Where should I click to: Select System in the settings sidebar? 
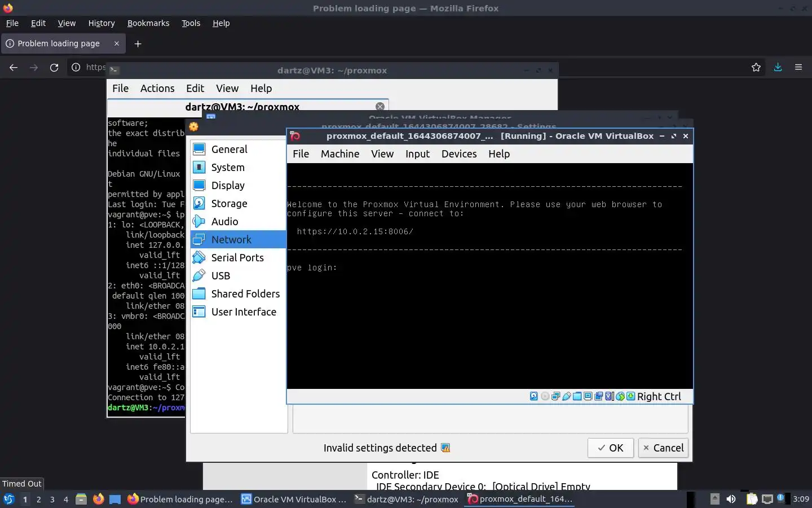pos(239,167)
